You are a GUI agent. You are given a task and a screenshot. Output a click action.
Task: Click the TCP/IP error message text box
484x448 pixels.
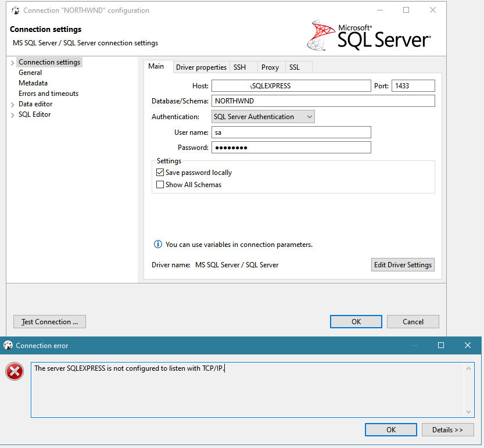pos(253,390)
